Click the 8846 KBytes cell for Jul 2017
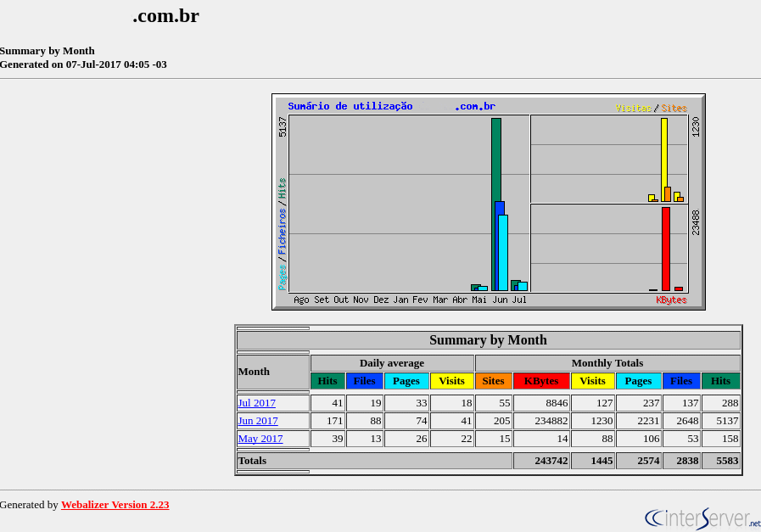This screenshot has height=532, width=761. 541,403
